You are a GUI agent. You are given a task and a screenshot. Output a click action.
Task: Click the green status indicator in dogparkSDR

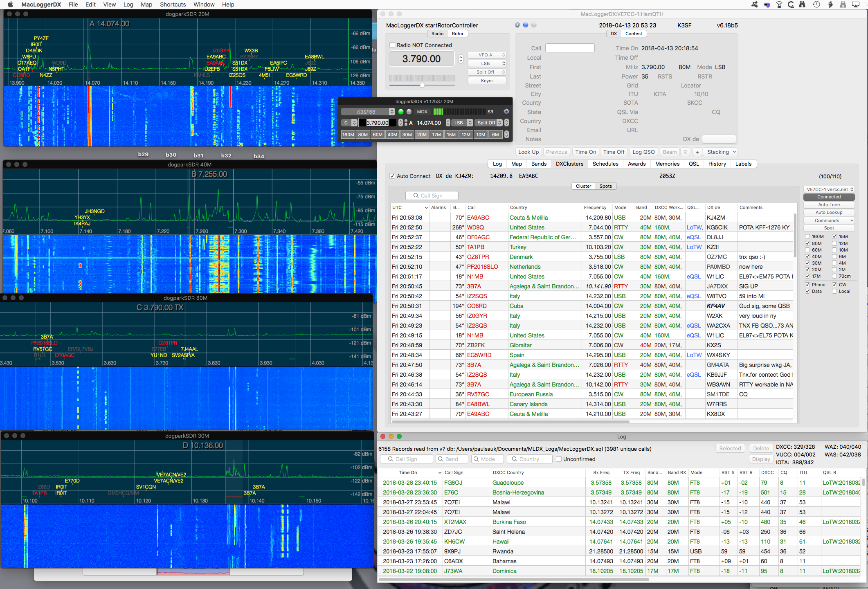coord(401,112)
